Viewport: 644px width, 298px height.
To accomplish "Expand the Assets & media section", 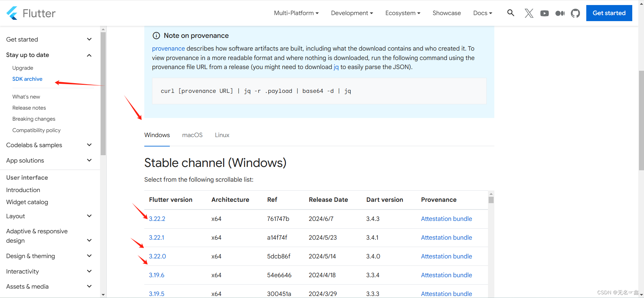I will click(x=49, y=287).
